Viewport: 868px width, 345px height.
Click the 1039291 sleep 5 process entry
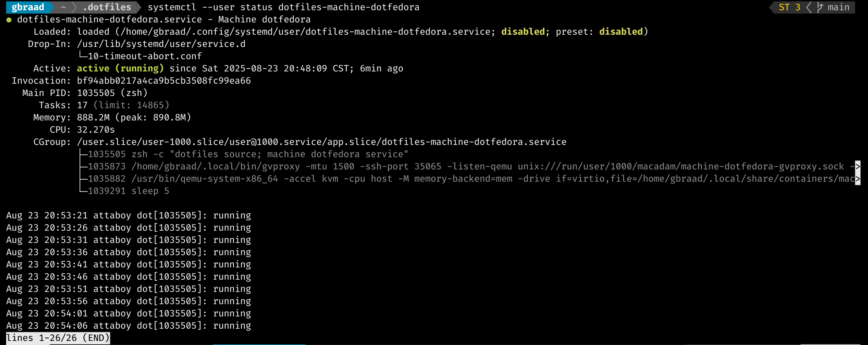128,191
